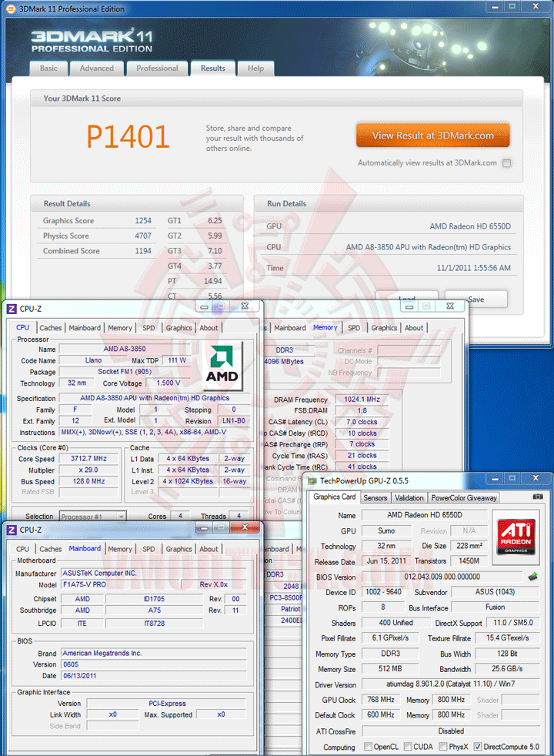The width and height of the screenshot is (554, 756).
Task: Toggle automatically view results at 3DMark.com
Action: point(507,163)
